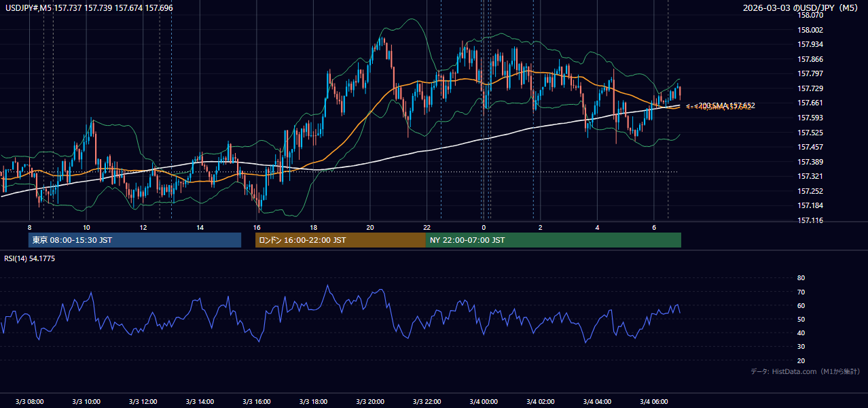Click the hour 22 tick on the price chart
The width and height of the screenshot is (868, 408).
(x=427, y=227)
